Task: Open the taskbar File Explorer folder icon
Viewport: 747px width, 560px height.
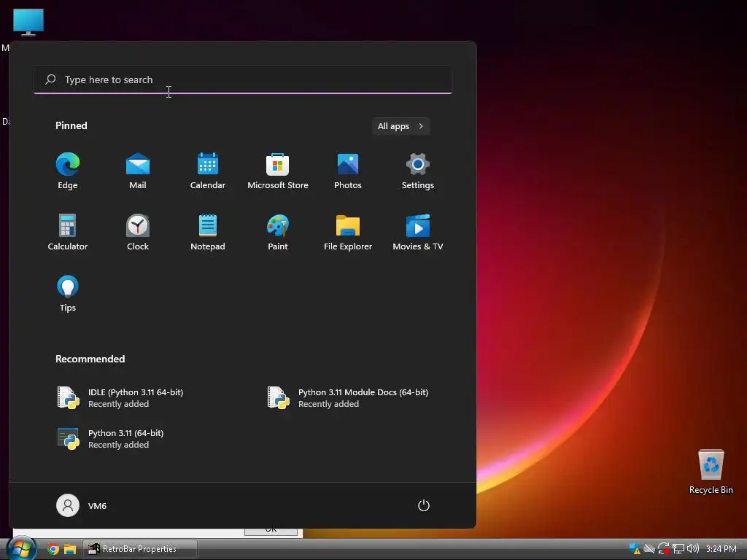Action: (70, 549)
